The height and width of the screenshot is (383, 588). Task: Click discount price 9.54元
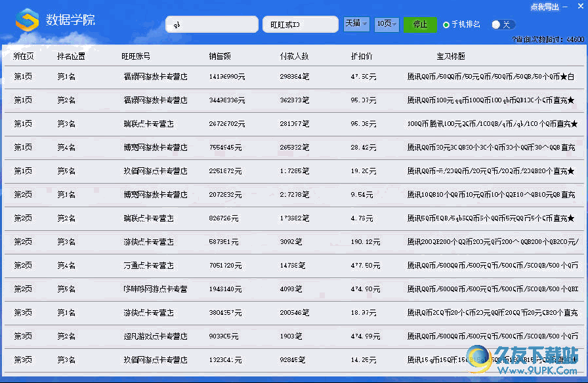362,195
